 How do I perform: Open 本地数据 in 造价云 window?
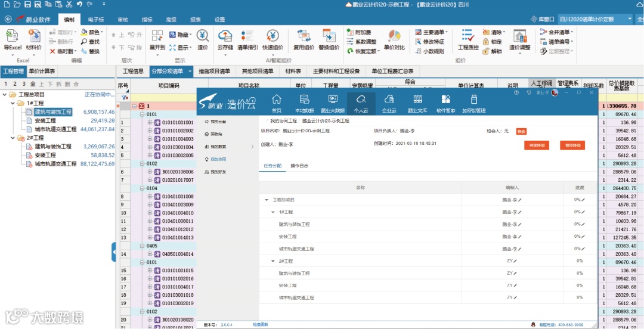click(305, 104)
